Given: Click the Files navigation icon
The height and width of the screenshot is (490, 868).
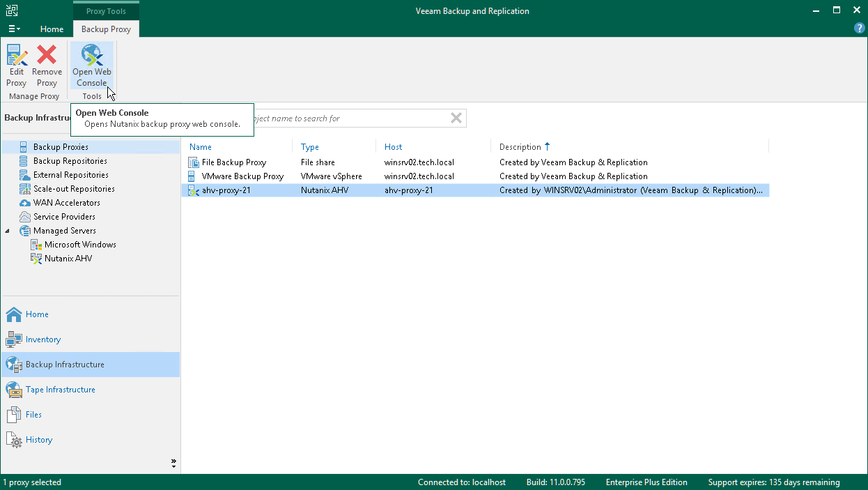Looking at the screenshot, I should pos(13,415).
